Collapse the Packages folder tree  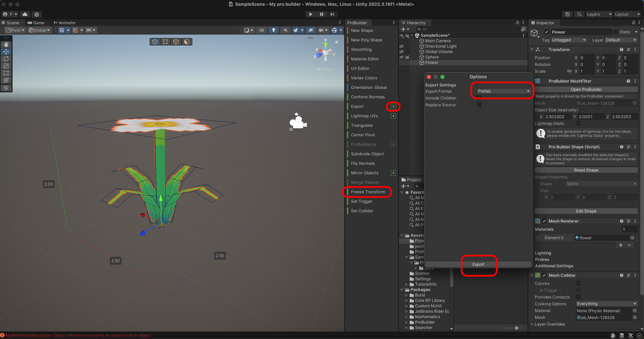tap(402, 290)
